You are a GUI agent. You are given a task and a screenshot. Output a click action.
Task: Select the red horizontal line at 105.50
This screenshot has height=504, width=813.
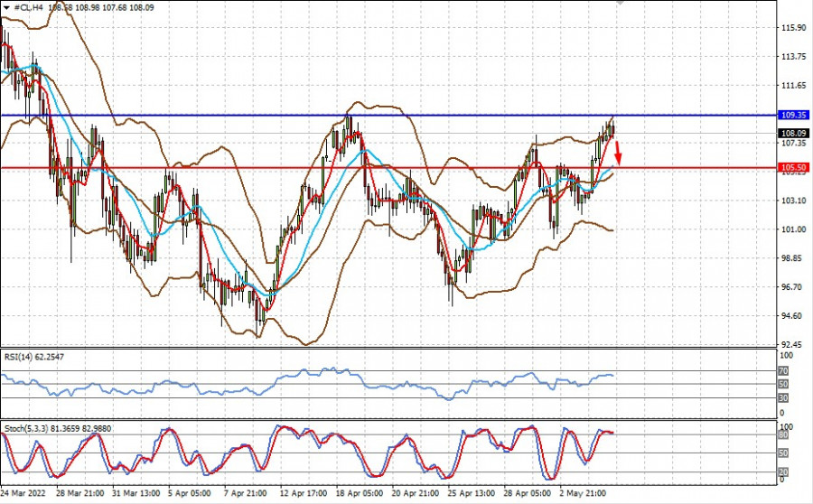point(271,168)
